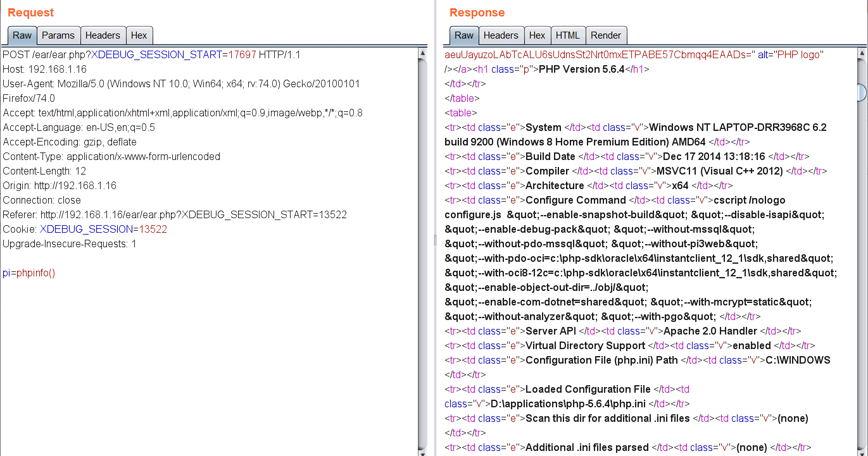
Task: Click the Compiler MSVC11 row
Action: click(636, 171)
